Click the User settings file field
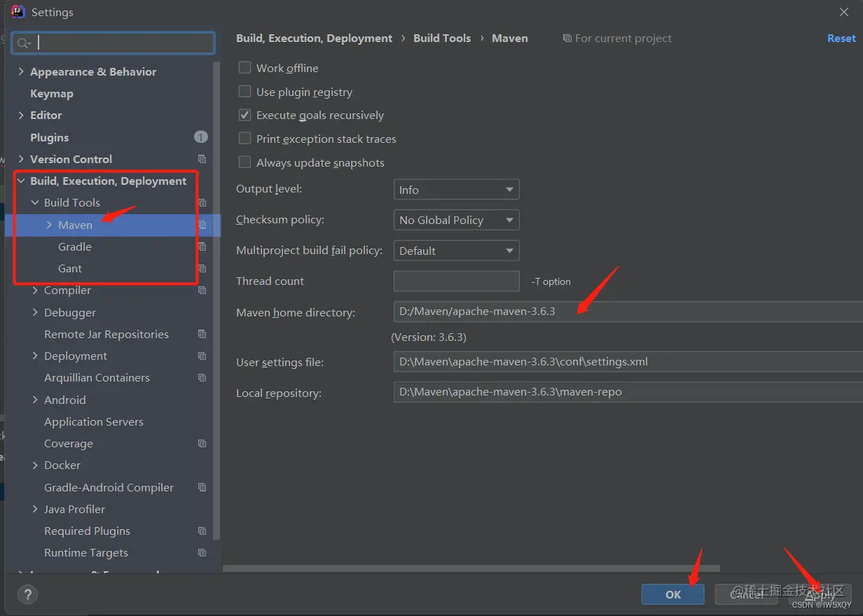 628,362
